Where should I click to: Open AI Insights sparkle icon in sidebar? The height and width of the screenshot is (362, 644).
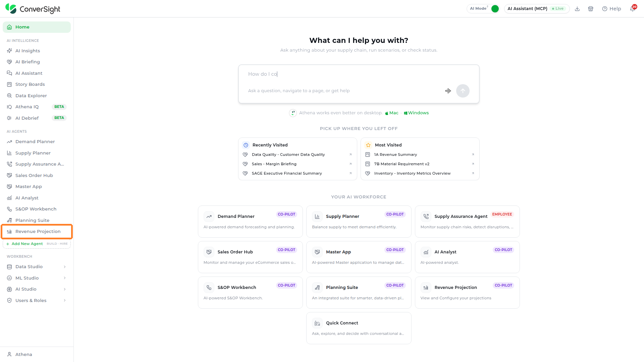coord(9,51)
